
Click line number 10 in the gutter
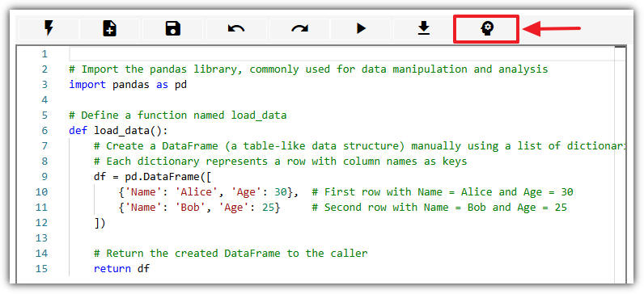click(41, 192)
